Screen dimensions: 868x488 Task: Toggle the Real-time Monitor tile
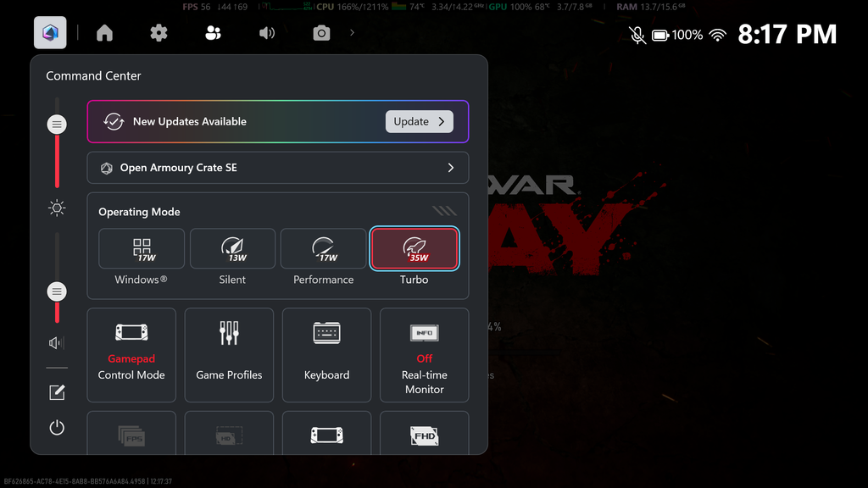425,355
